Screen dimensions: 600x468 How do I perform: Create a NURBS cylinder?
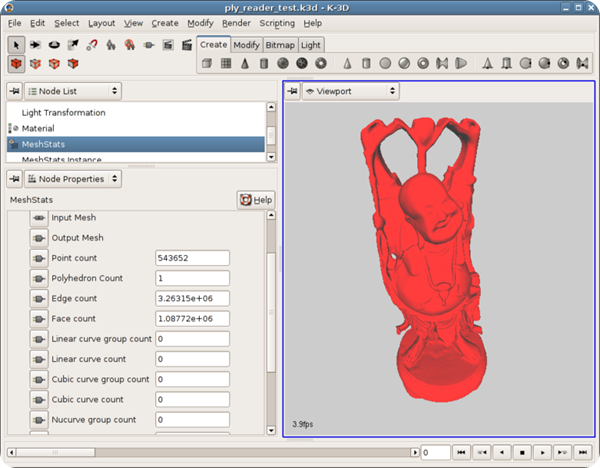click(x=506, y=63)
